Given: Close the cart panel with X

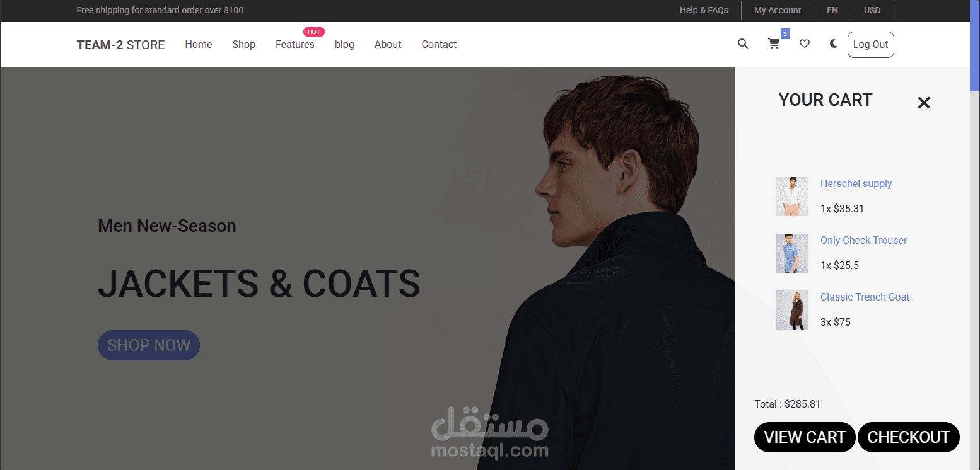Looking at the screenshot, I should (x=924, y=103).
